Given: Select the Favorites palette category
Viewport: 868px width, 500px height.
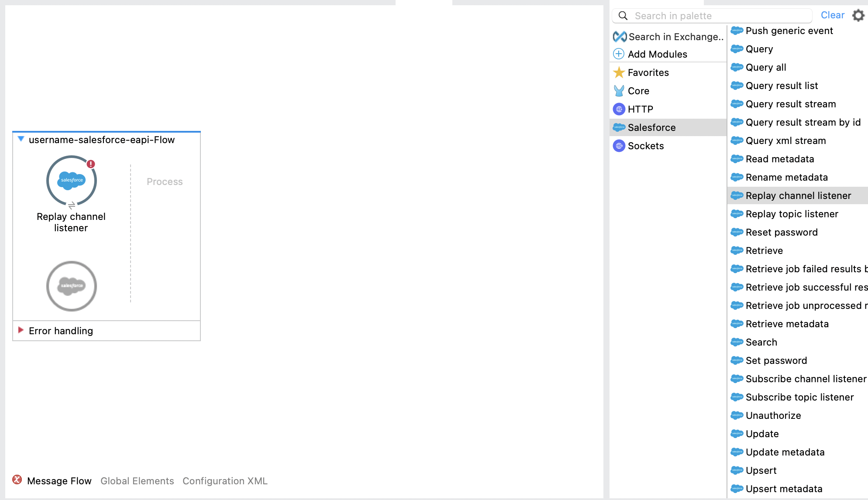Looking at the screenshot, I should [668, 72].
